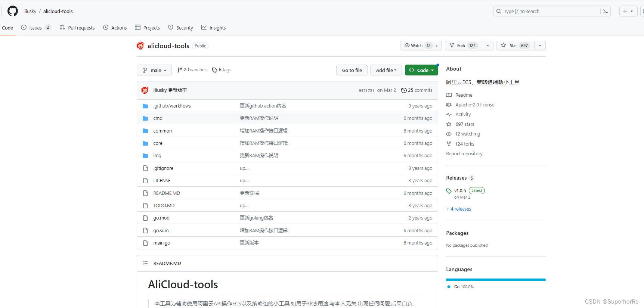Click the Go 100.0% language legend
The width and height of the screenshot is (644, 308).
(461, 287)
